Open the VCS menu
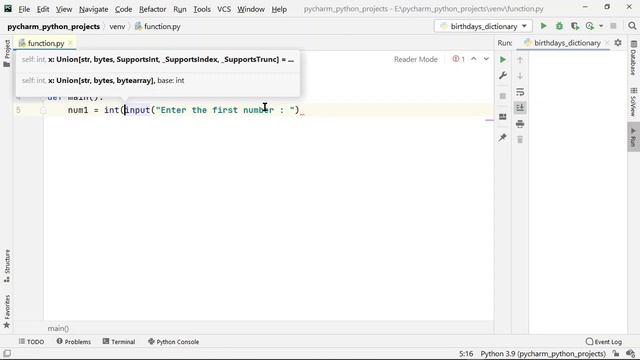The image size is (640, 360). pos(224,9)
